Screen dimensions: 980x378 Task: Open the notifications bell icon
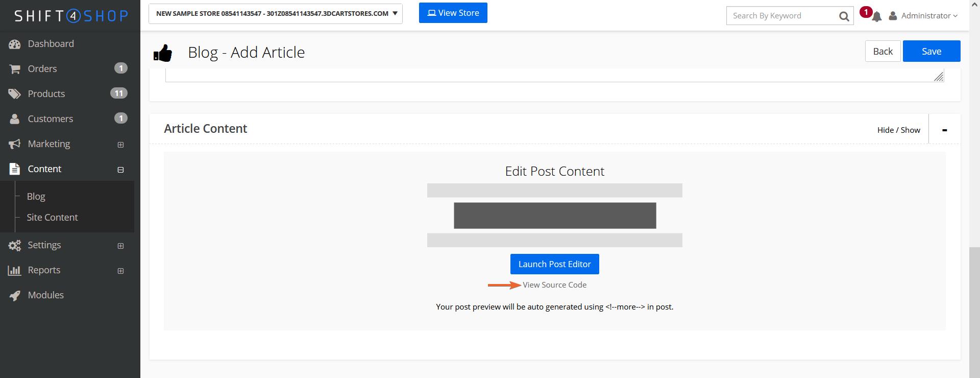coord(876,17)
